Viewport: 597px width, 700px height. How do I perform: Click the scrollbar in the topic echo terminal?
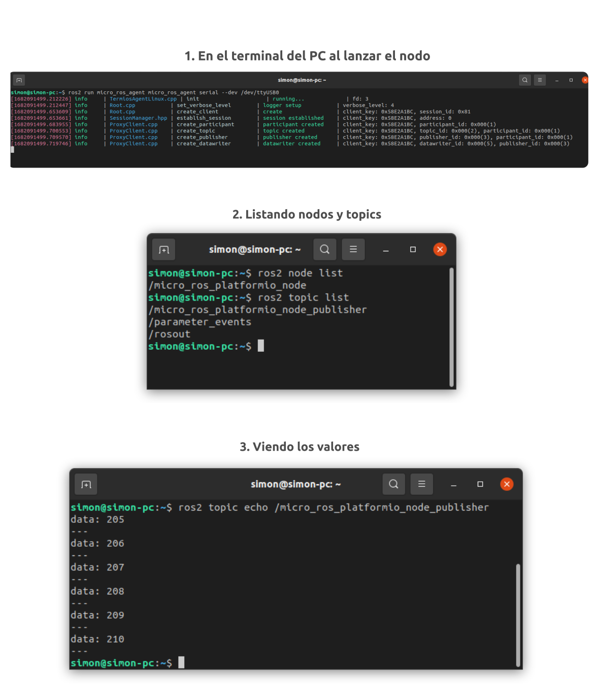pyautogui.click(x=518, y=614)
